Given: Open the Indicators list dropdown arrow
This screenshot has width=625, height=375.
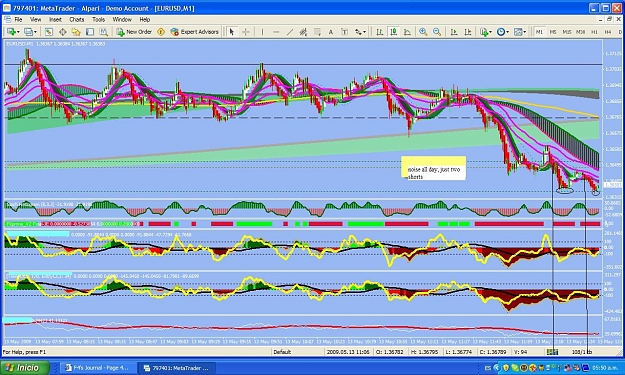Looking at the screenshot, I should coord(490,32).
